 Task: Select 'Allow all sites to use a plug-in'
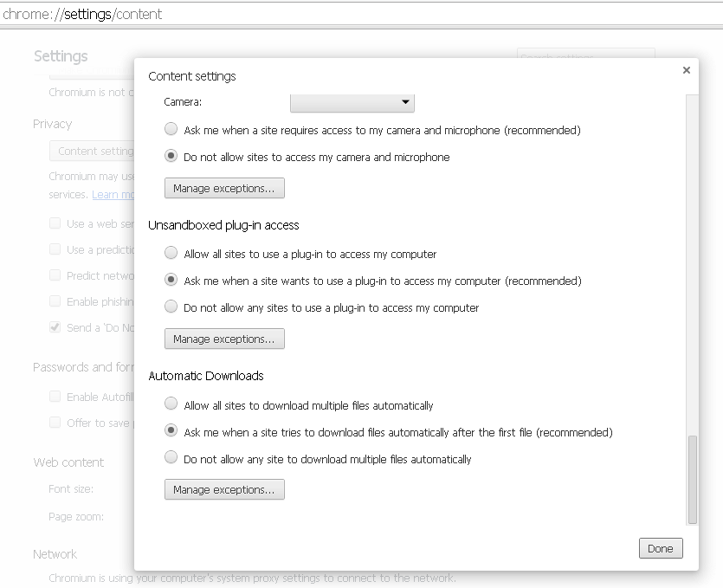click(171, 252)
